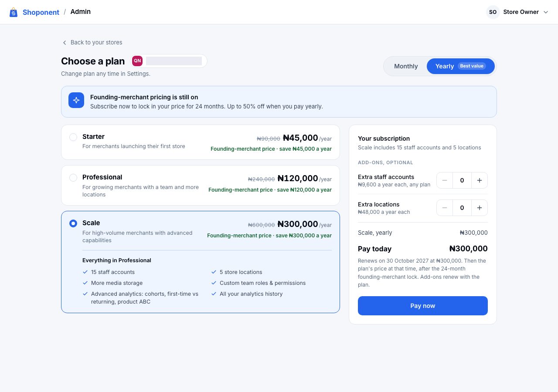Select the Scale plan radio button
The height and width of the screenshot is (392, 558).
click(x=73, y=223)
